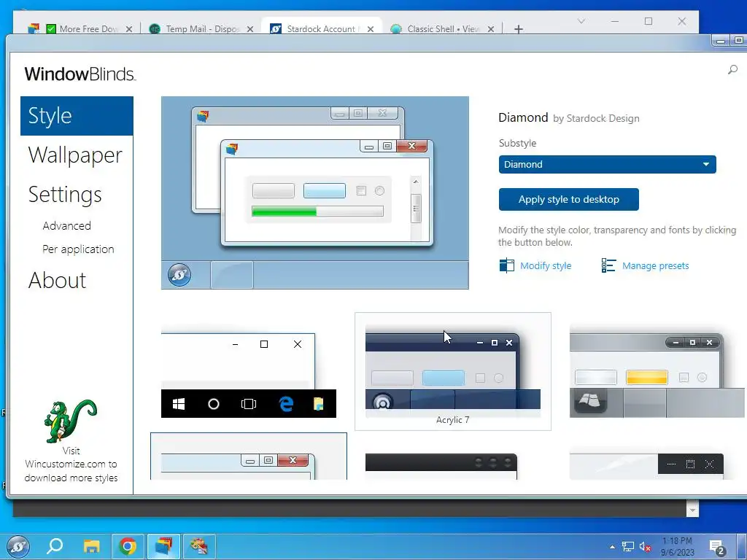
Task: Click the muted volume tray icon
Action: tap(645, 547)
